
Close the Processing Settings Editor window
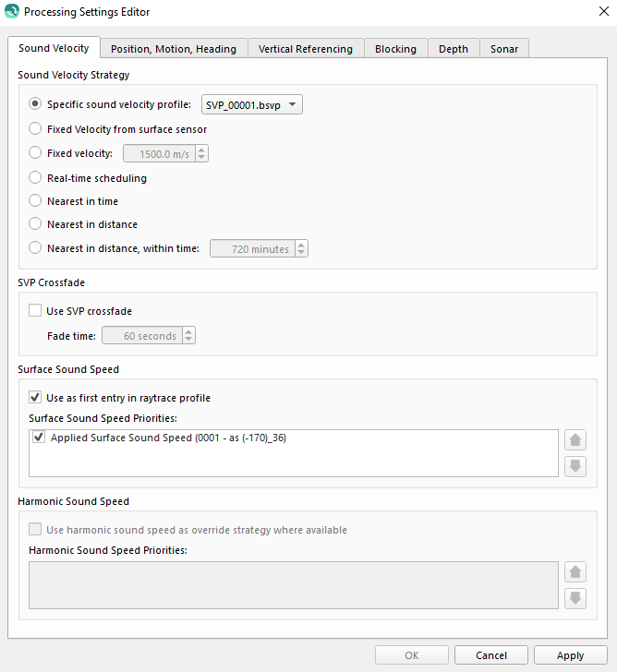(x=604, y=12)
